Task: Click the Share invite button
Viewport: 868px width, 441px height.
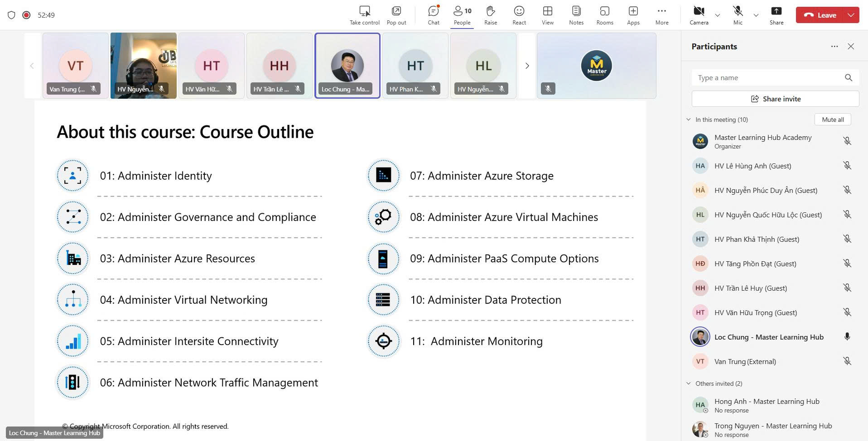Action: (x=775, y=99)
